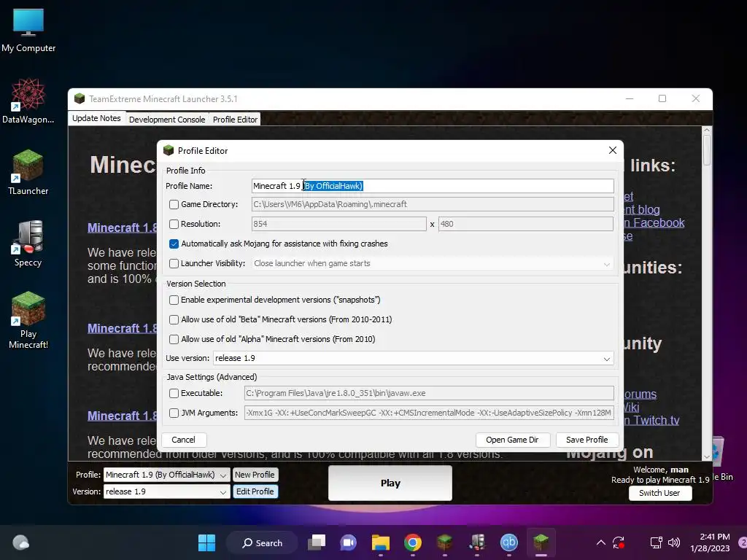This screenshot has height=560, width=747.
Task: Click the Speccy icon in the taskbar
Action: click(477, 542)
